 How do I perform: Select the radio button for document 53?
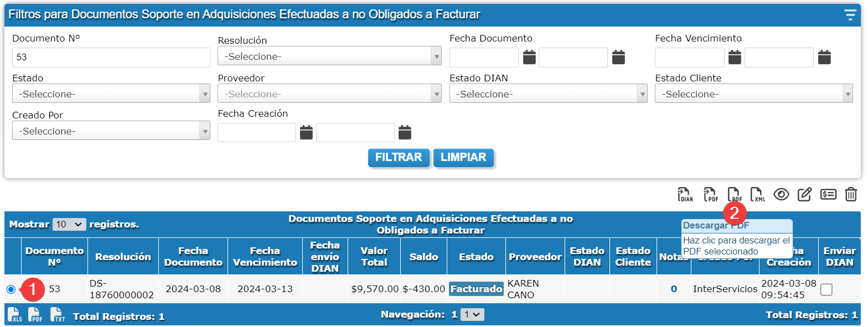tap(11, 289)
